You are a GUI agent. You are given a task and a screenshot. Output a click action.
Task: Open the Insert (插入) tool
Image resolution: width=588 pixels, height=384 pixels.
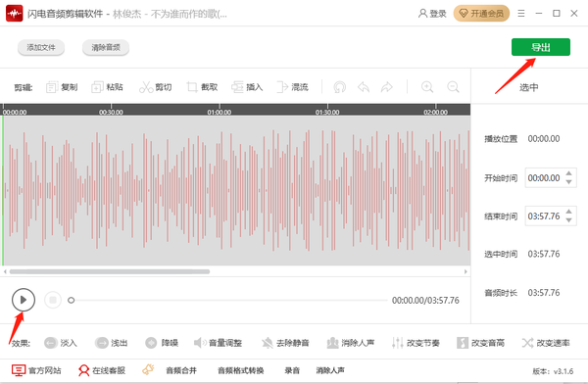237,87
